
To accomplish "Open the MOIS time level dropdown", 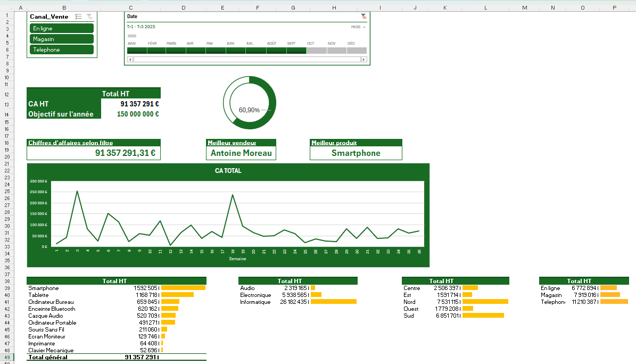I will [x=358, y=27].
